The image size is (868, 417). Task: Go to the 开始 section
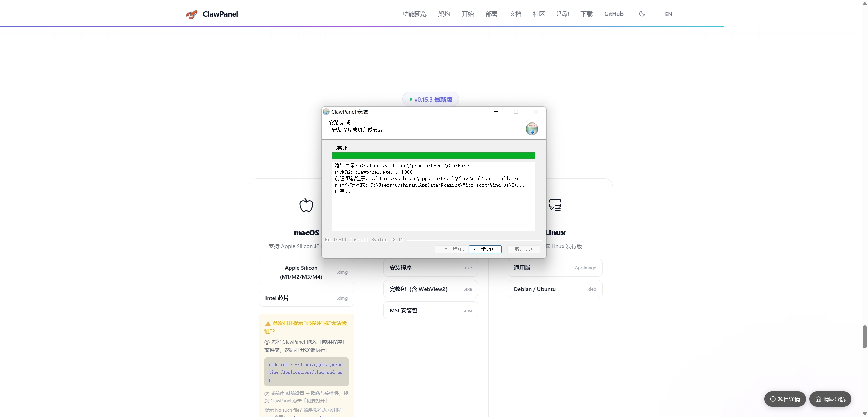tap(468, 14)
